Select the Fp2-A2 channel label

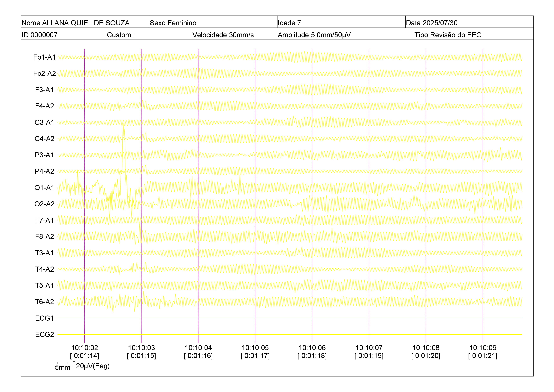(45, 73)
